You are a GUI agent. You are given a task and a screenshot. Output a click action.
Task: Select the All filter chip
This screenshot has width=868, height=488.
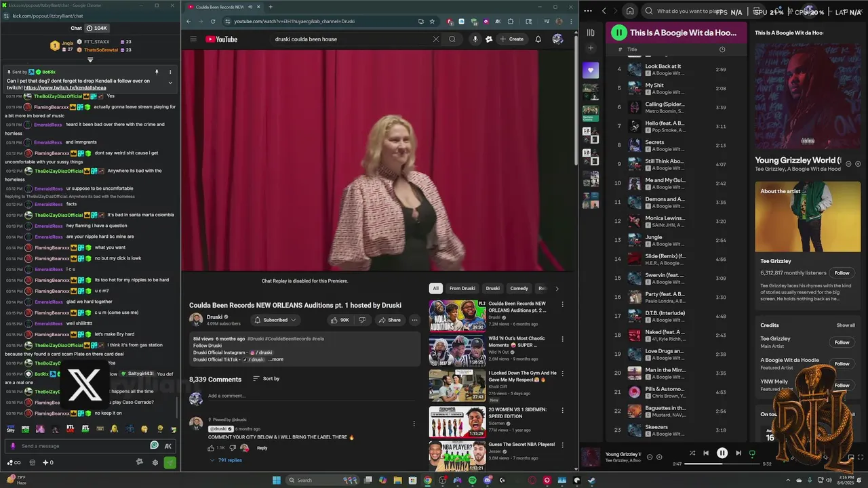point(435,288)
